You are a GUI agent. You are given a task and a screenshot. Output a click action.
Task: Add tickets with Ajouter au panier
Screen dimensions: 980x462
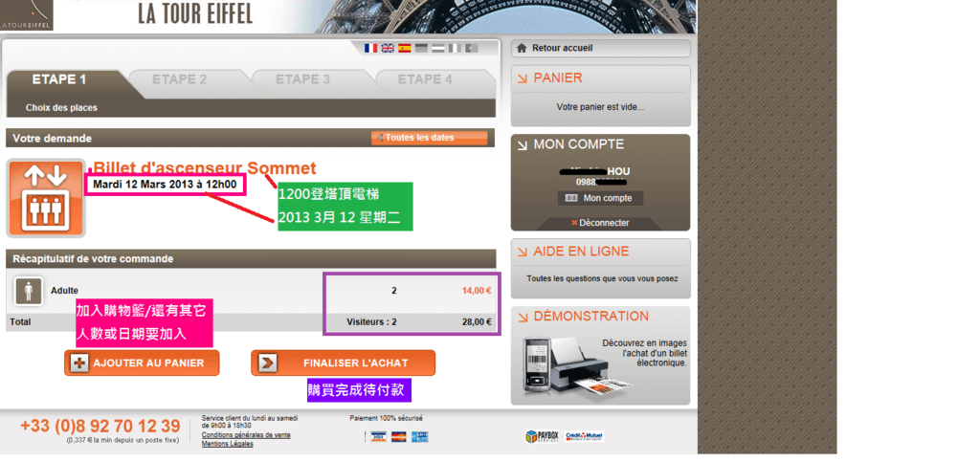[x=142, y=363]
